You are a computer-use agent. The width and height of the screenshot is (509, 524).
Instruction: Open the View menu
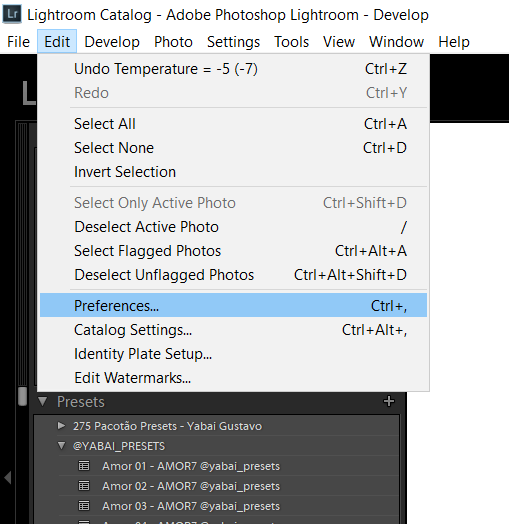click(x=339, y=42)
